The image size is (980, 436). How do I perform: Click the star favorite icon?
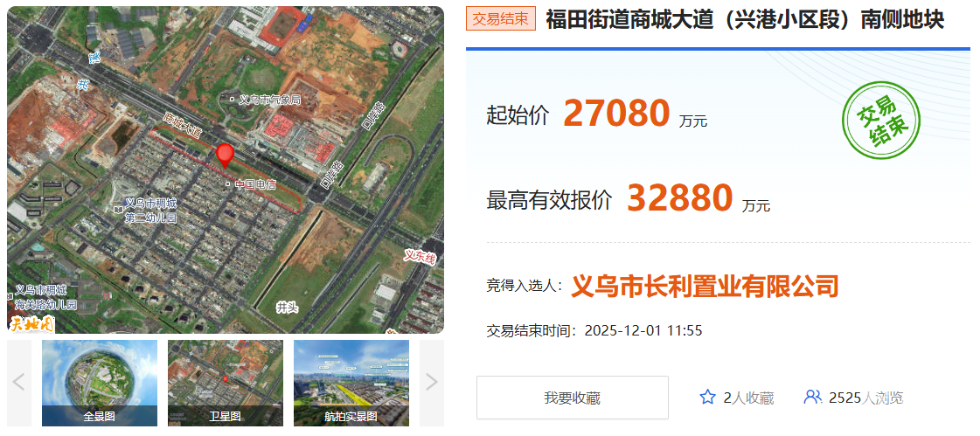707,398
